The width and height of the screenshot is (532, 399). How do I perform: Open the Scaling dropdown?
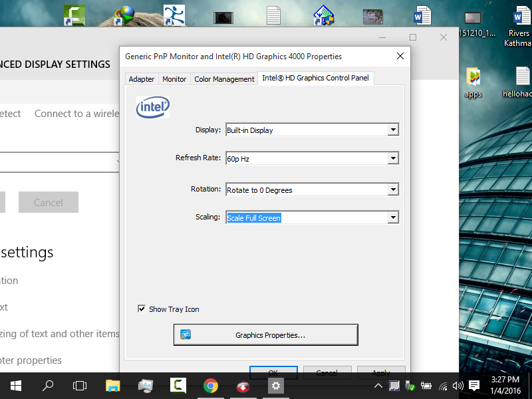pyautogui.click(x=393, y=217)
